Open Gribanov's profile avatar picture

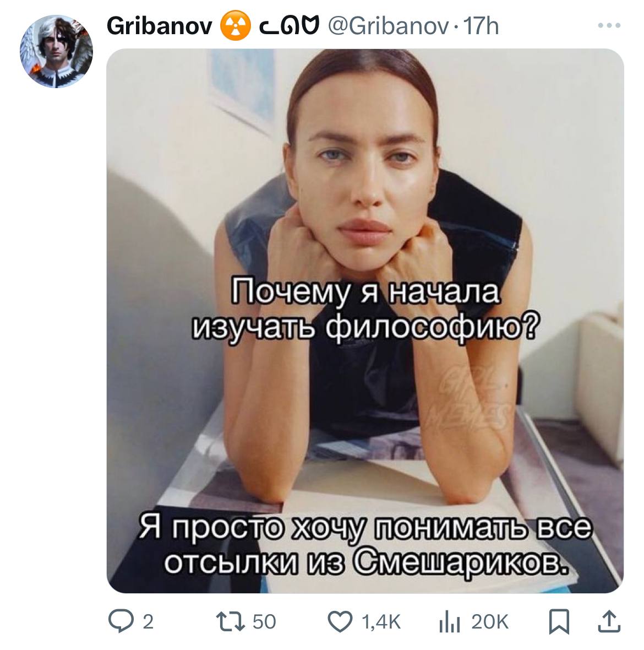[56, 51]
